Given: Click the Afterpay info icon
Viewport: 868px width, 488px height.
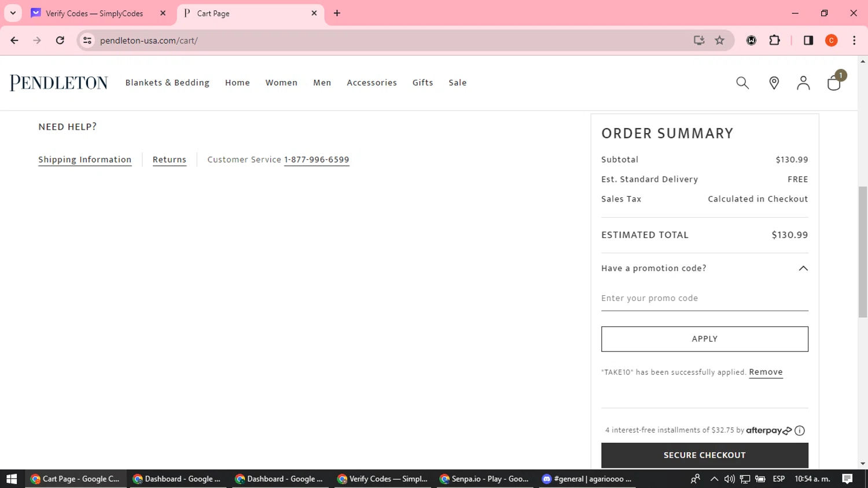Looking at the screenshot, I should coord(800,430).
